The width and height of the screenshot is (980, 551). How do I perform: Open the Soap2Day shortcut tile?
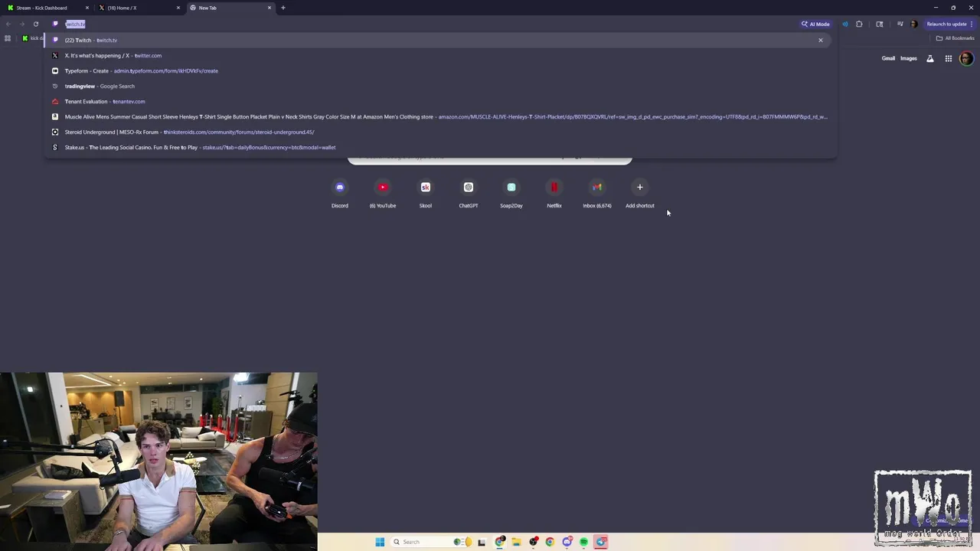tap(511, 193)
